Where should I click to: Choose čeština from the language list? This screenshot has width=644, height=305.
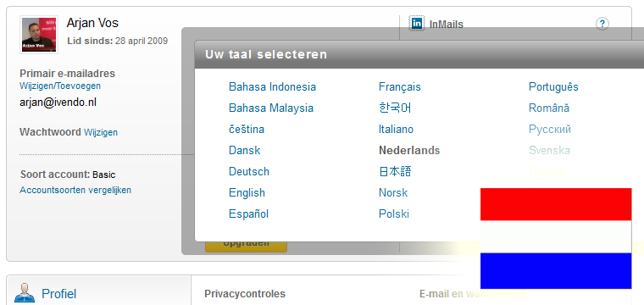click(x=247, y=130)
